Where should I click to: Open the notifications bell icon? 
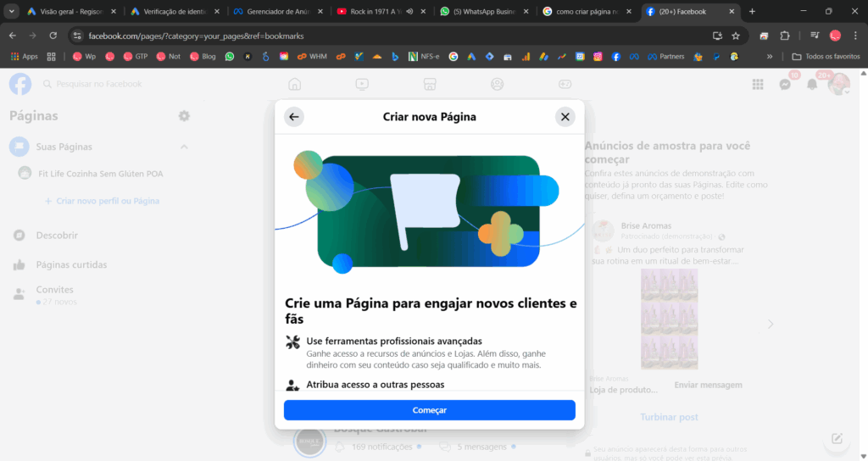[812, 84]
